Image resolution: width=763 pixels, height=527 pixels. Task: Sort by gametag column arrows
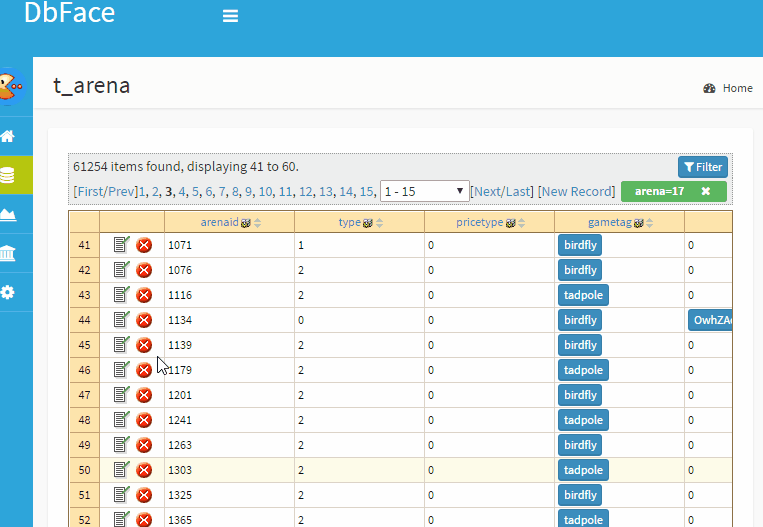[650, 223]
